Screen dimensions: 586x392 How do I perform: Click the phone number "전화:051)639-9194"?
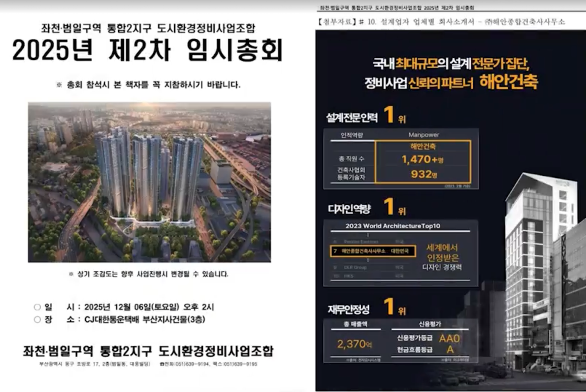pos(184,364)
